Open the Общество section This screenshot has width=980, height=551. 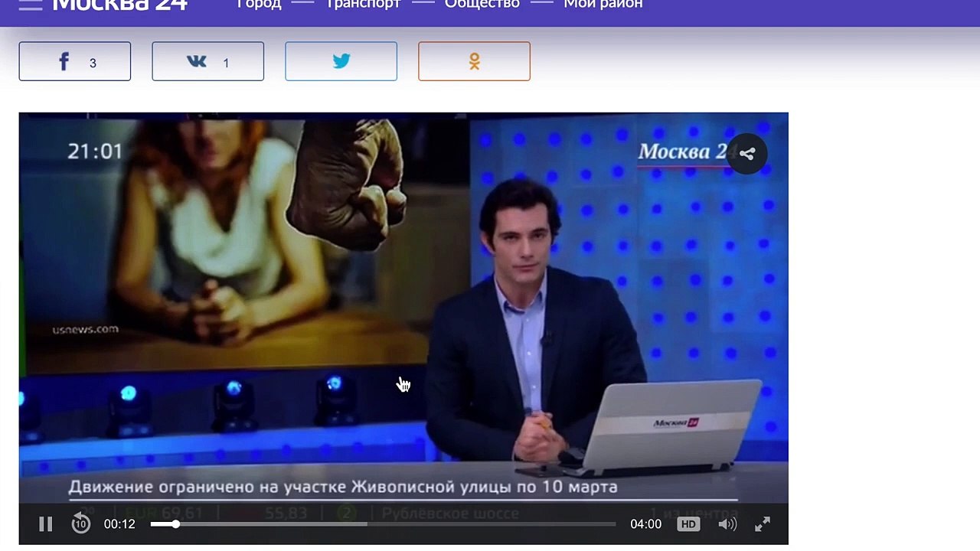pos(482,5)
